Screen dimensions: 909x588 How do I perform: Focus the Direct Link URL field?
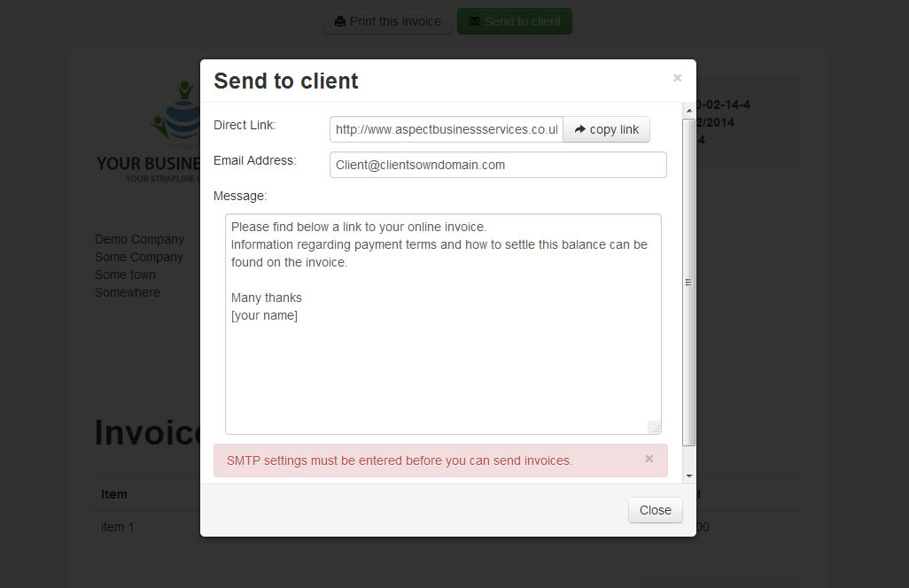(x=447, y=129)
